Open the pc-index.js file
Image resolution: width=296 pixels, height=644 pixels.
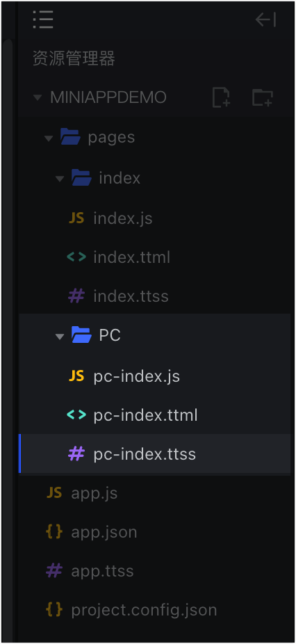click(x=137, y=376)
